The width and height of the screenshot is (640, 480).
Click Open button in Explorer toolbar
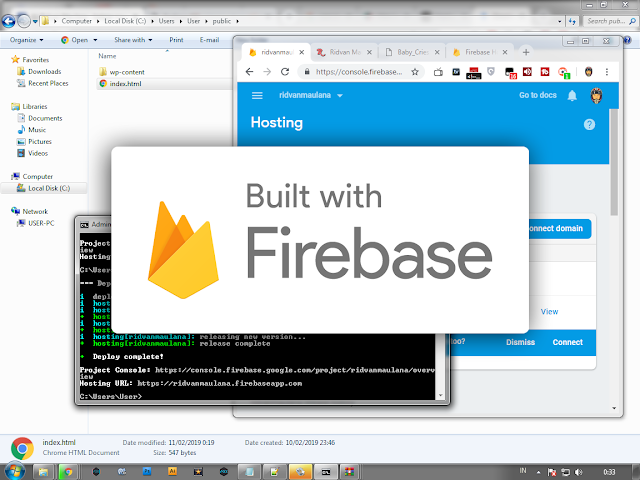(75, 40)
